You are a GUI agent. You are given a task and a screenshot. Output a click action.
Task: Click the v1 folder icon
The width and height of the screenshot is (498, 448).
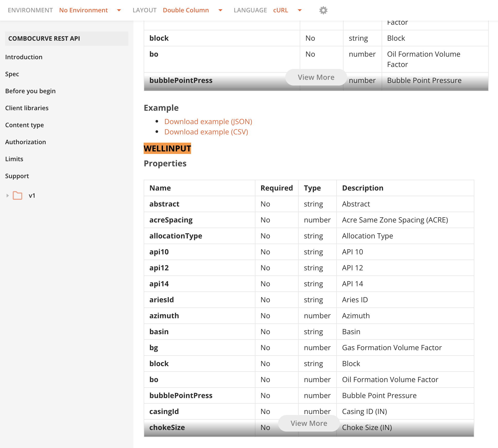(18, 196)
